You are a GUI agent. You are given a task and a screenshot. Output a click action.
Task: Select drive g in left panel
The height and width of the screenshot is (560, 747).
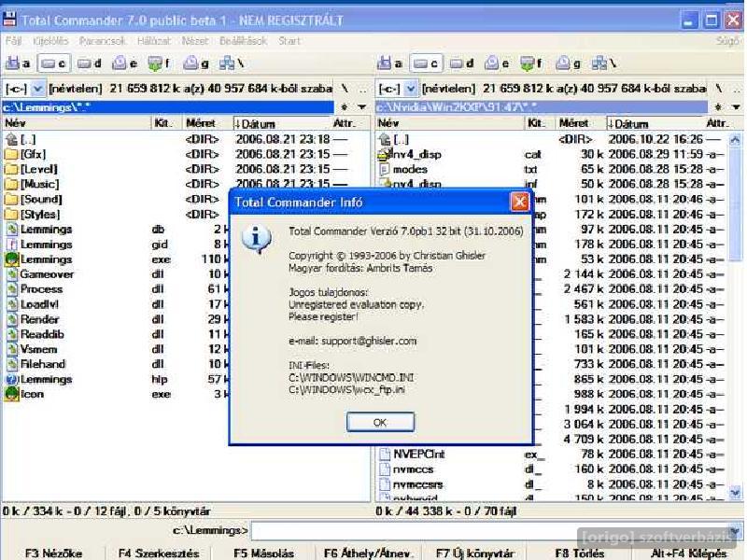[x=196, y=63]
